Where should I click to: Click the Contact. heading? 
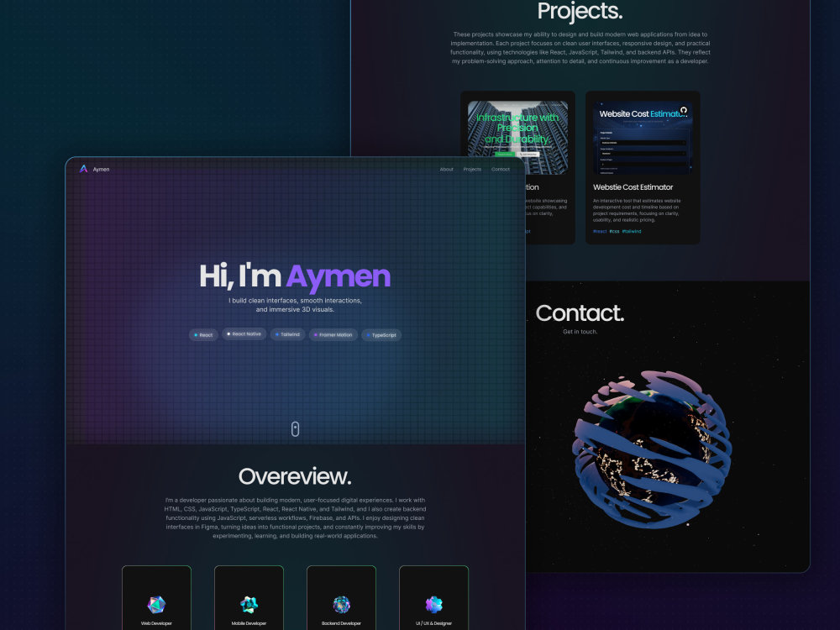(x=580, y=313)
